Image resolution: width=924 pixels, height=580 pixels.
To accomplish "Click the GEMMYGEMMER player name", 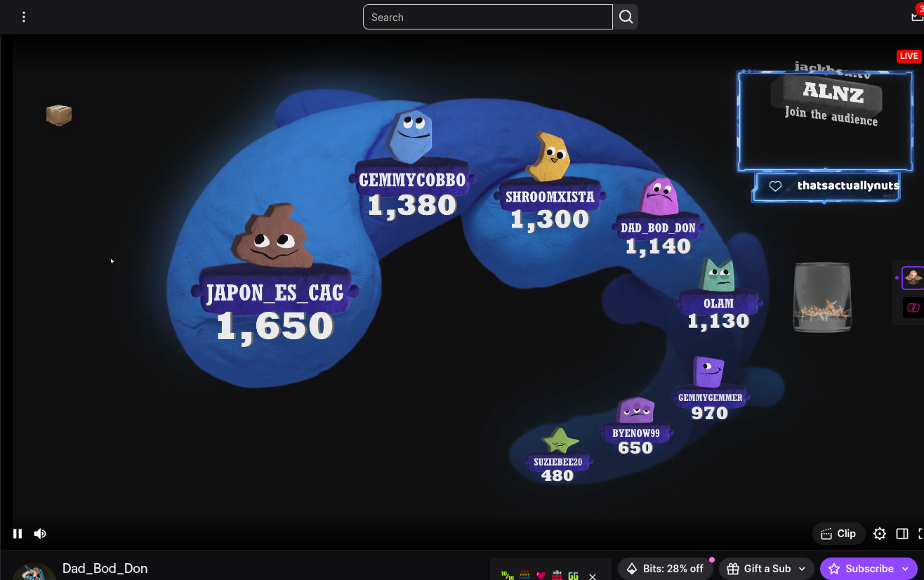I will coord(710,397).
